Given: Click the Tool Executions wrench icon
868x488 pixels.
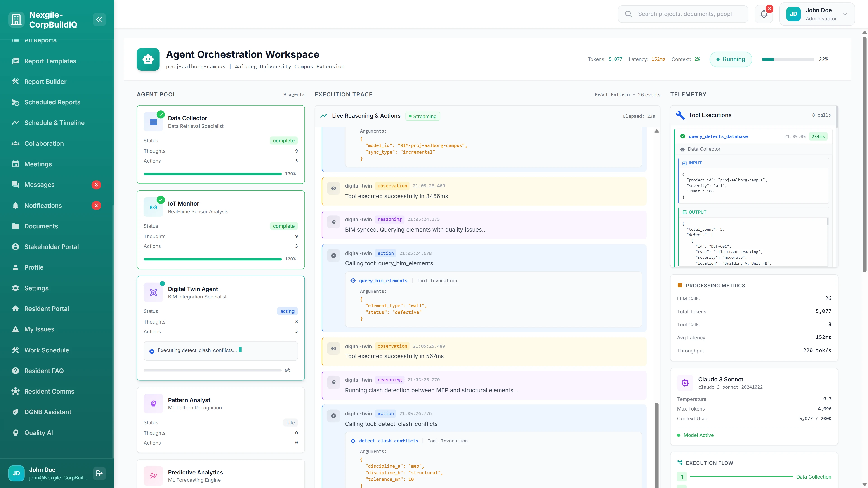Looking at the screenshot, I should pyautogui.click(x=680, y=115).
